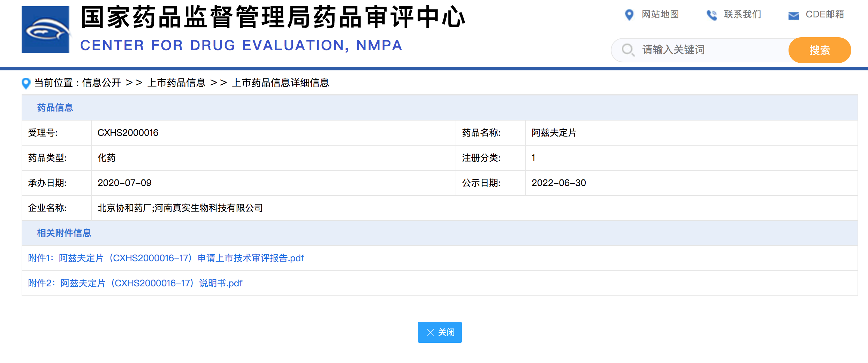
Task: Open 网站地图 link
Action: coord(661,15)
